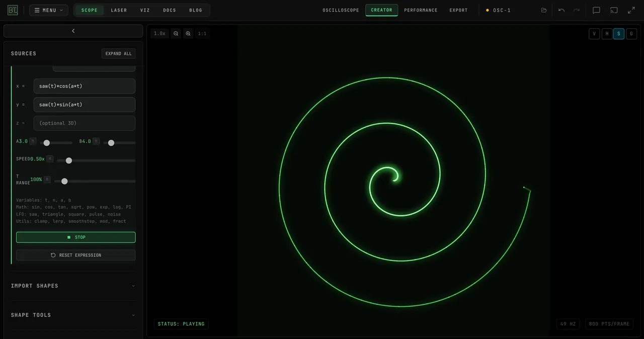Zoom out the scope view
Image resolution: width=644 pixels, height=339 pixels.
point(176,34)
